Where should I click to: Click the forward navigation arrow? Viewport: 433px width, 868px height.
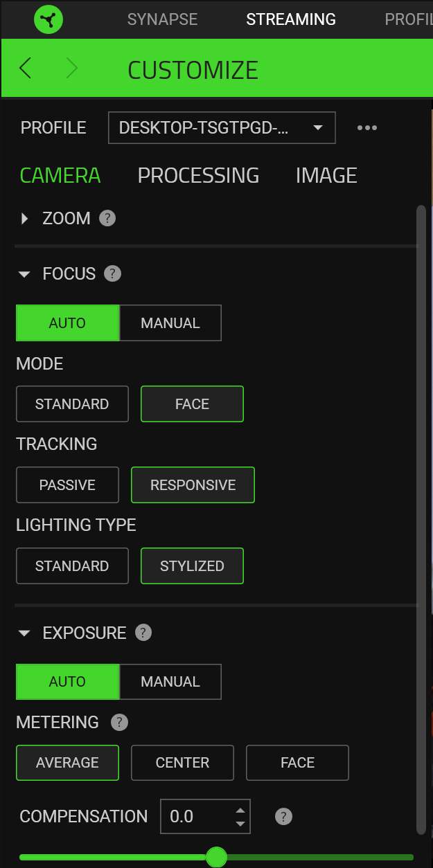71,69
